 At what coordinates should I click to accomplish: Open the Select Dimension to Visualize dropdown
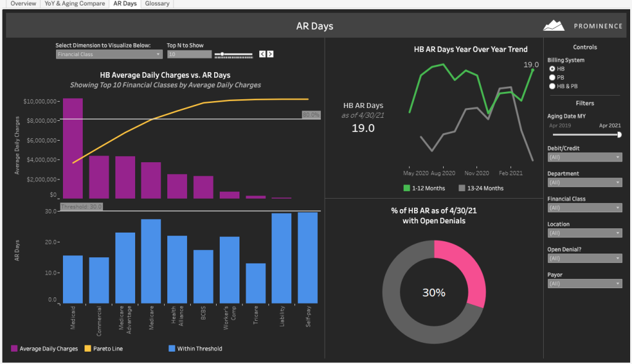pos(109,54)
